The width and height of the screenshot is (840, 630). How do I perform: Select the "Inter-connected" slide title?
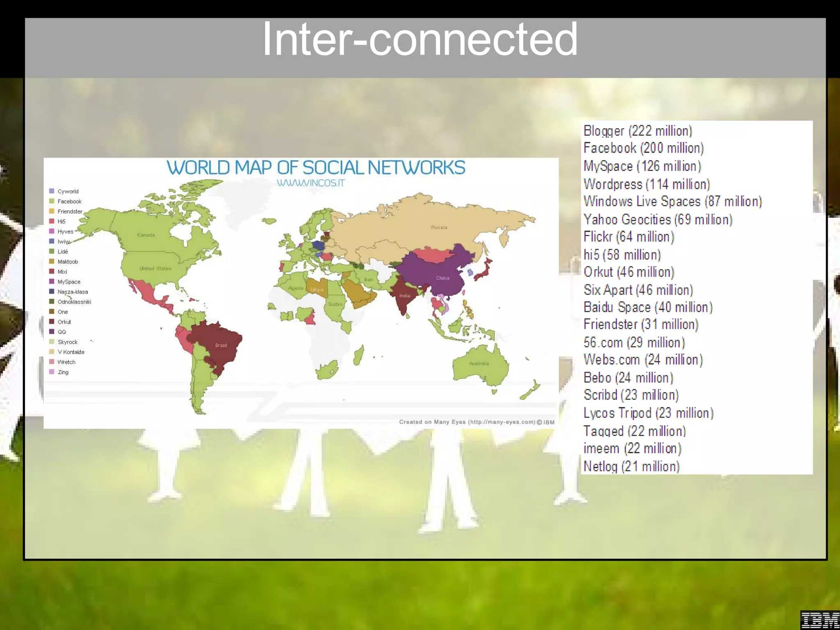(x=420, y=39)
